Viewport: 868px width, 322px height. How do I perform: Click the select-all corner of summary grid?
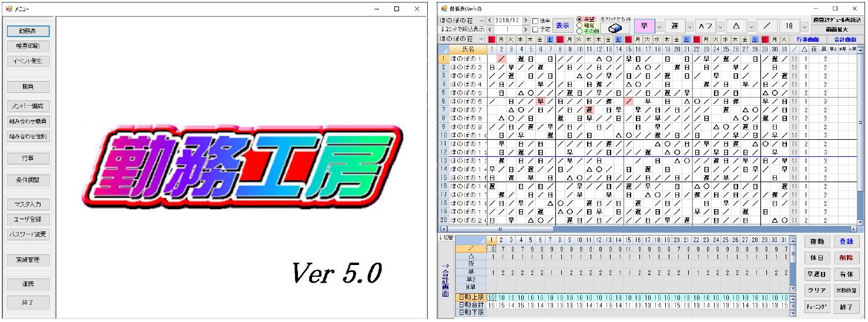coord(471,240)
